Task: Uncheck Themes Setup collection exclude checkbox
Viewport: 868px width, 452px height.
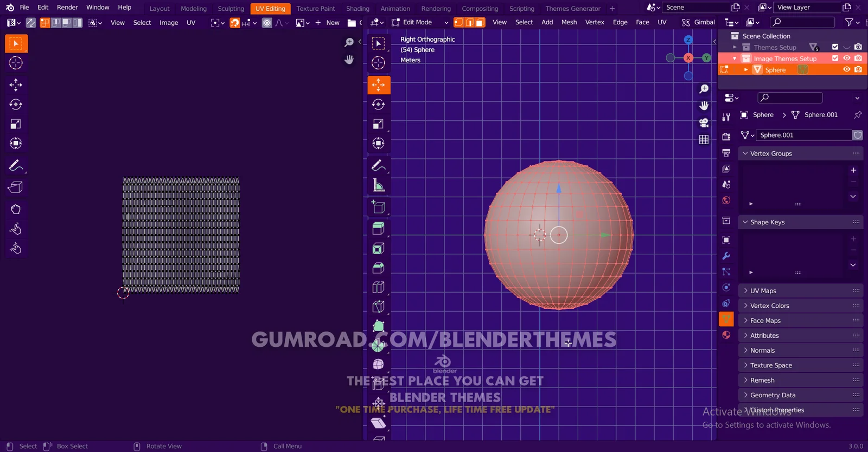Action: click(x=835, y=47)
